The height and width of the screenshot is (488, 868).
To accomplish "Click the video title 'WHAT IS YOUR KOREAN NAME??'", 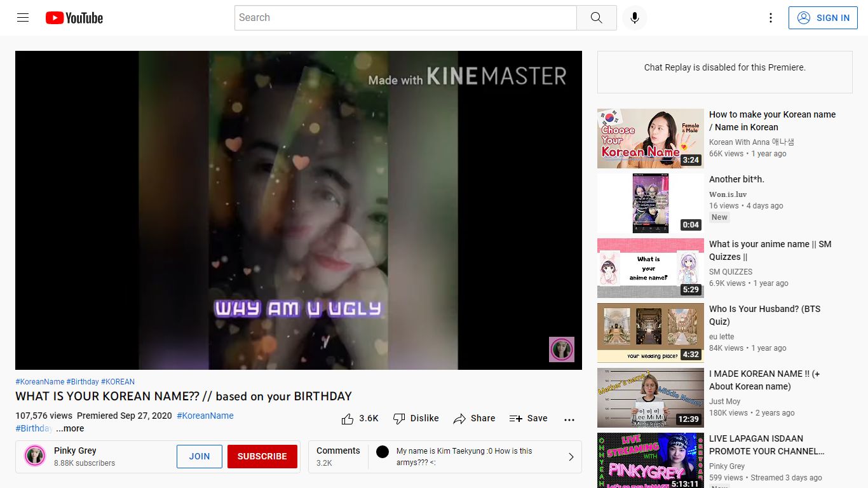I will (x=184, y=396).
